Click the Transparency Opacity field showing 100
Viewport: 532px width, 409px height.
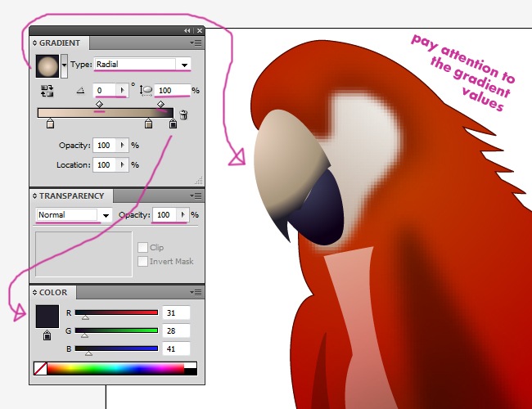(165, 215)
